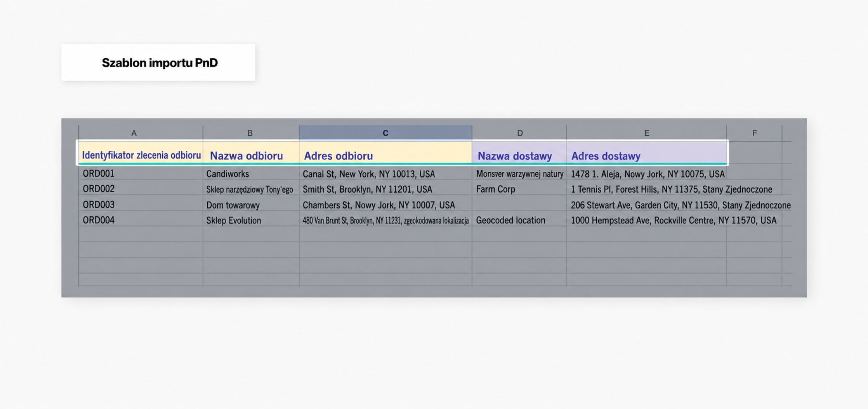
Task: Click the 'Identyfikator zlecenia odbioru' header cell
Action: point(141,153)
